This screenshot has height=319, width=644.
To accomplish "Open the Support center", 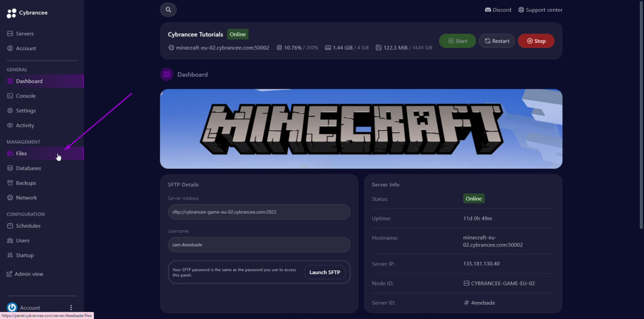I will tap(540, 10).
